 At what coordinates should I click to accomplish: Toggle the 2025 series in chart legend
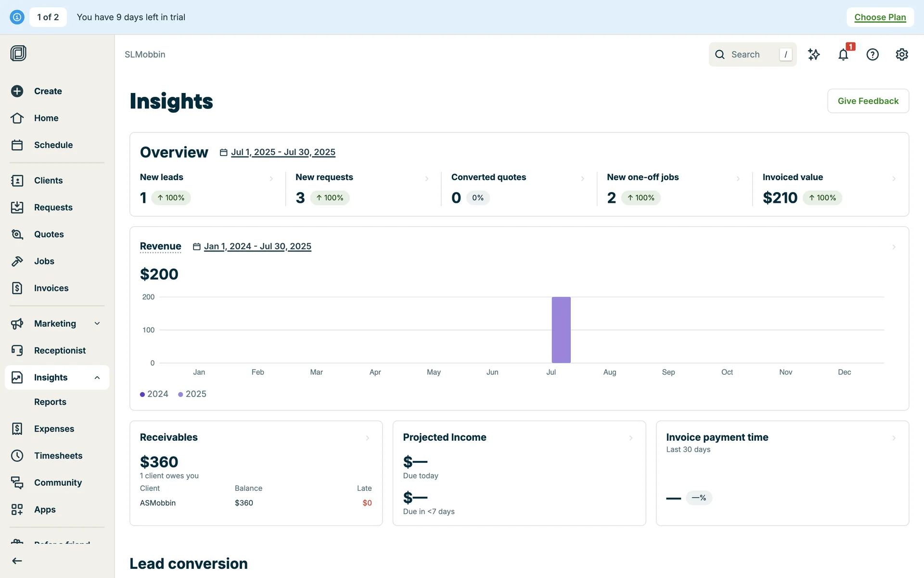[192, 394]
